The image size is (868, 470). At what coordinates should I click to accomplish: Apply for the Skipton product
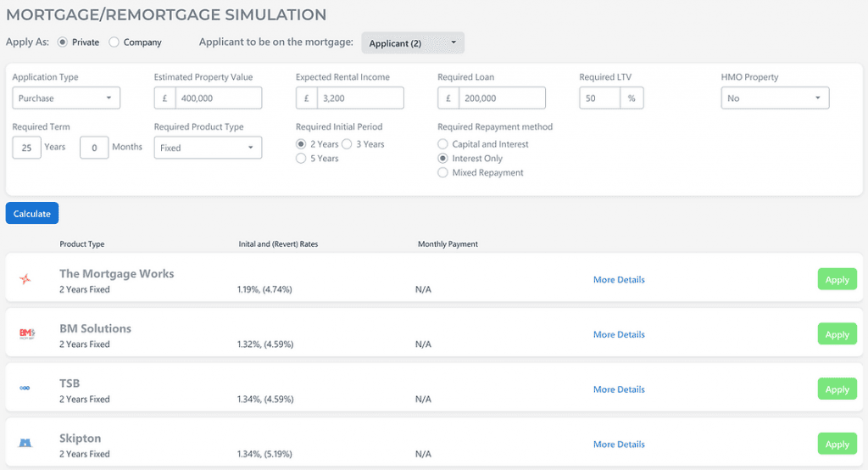(837, 444)
